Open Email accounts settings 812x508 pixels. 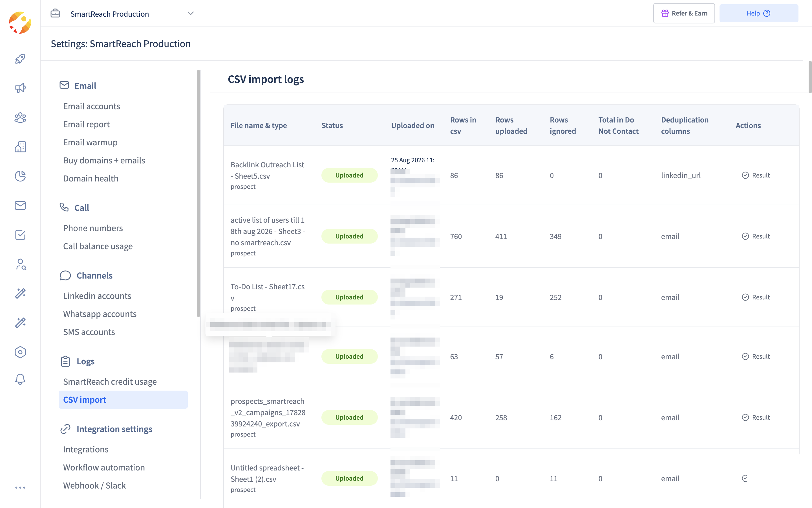pyautogui.click(x=92, y=106)
